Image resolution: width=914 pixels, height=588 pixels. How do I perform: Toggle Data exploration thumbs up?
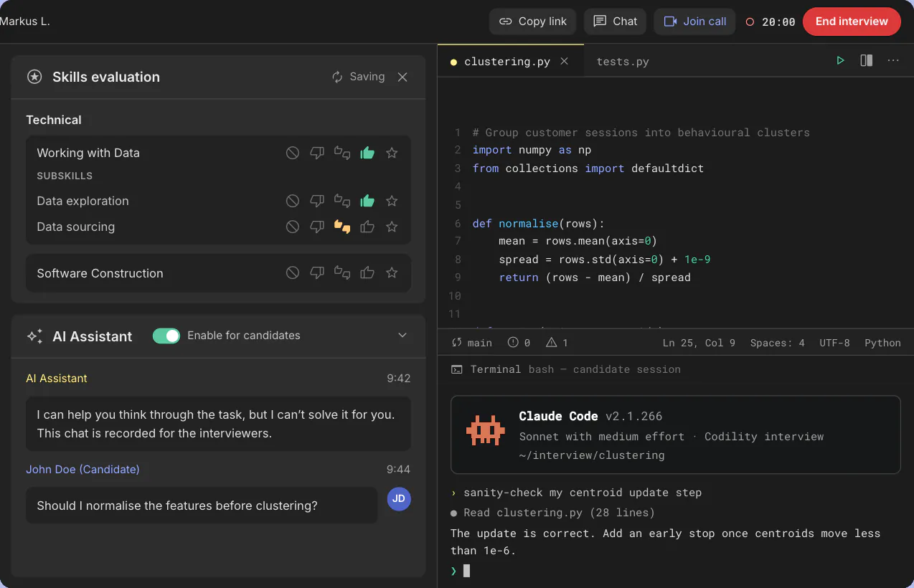(x=367, y=201)
